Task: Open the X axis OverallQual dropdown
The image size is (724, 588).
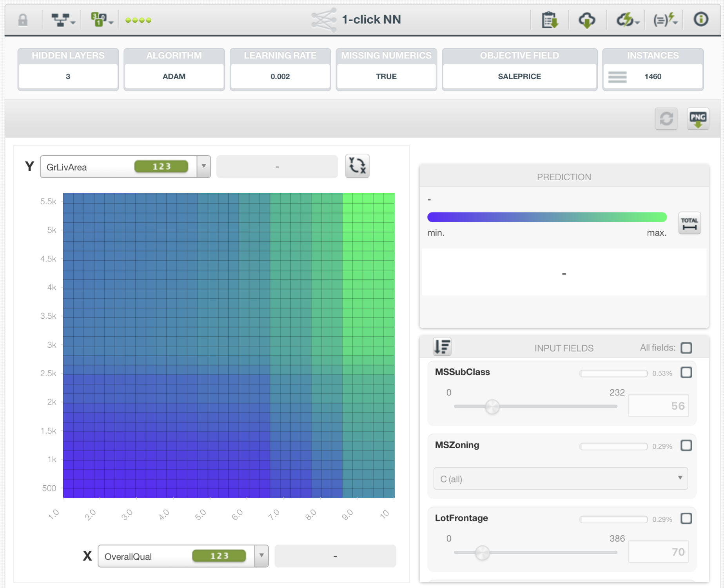Action: click(183, 556)
